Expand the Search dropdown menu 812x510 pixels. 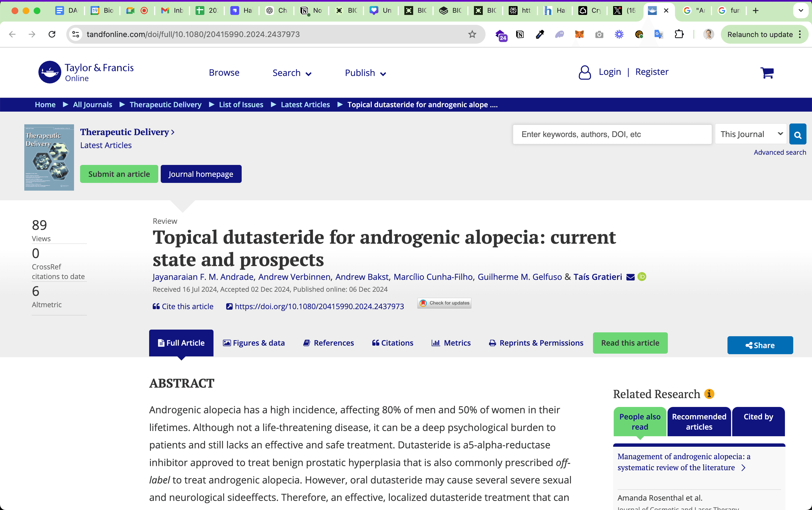point(292,73)
